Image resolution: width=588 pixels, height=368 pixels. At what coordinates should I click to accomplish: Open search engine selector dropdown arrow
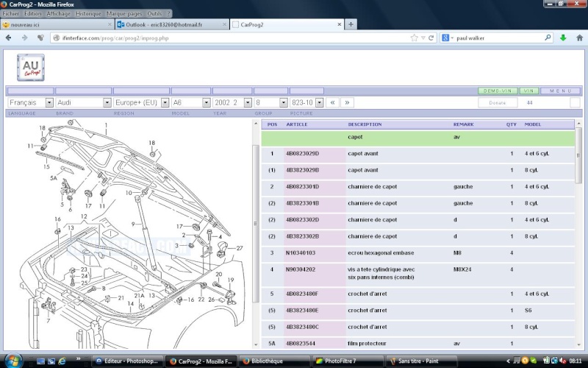452,38
